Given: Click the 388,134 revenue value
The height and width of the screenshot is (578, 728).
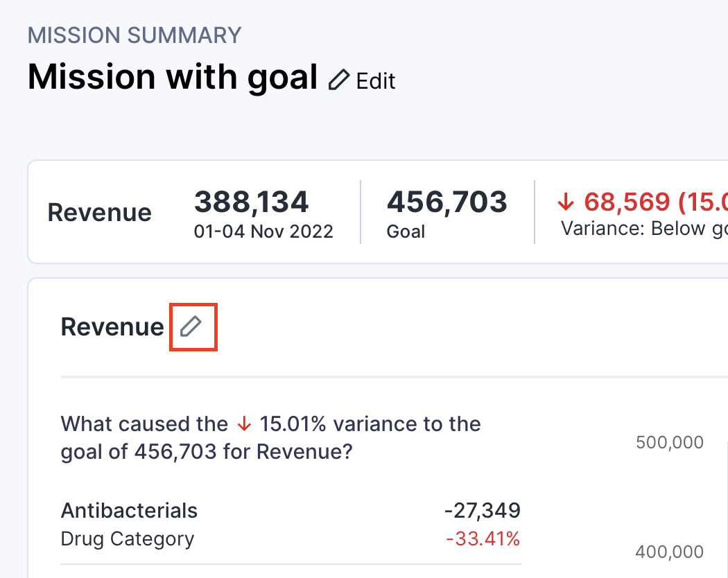Looking at the screenshot, I should (x=251, y=202).
